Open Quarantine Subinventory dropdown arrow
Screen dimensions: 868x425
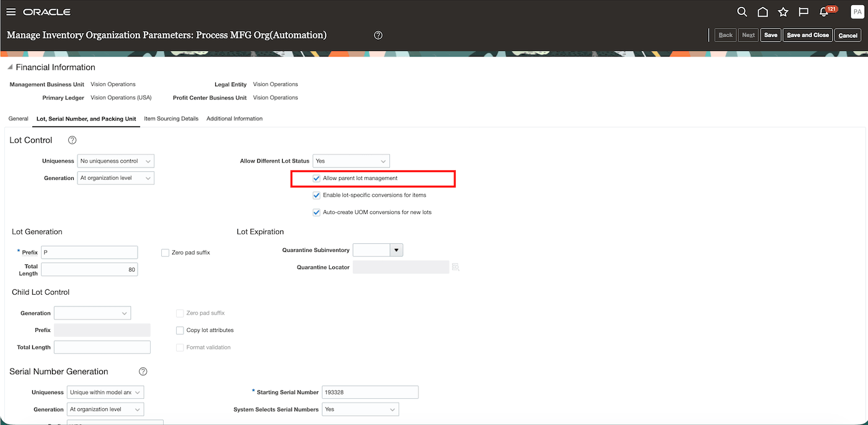point(397,250)
